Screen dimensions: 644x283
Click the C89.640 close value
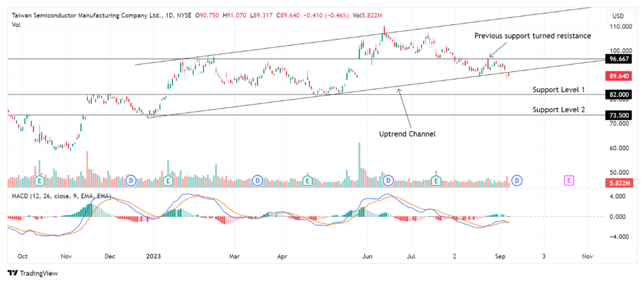pyautogui.click(x=288, y=16)
